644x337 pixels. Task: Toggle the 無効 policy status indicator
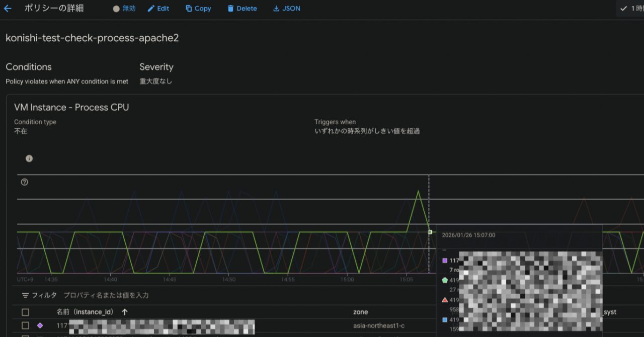tap(124, 9)
